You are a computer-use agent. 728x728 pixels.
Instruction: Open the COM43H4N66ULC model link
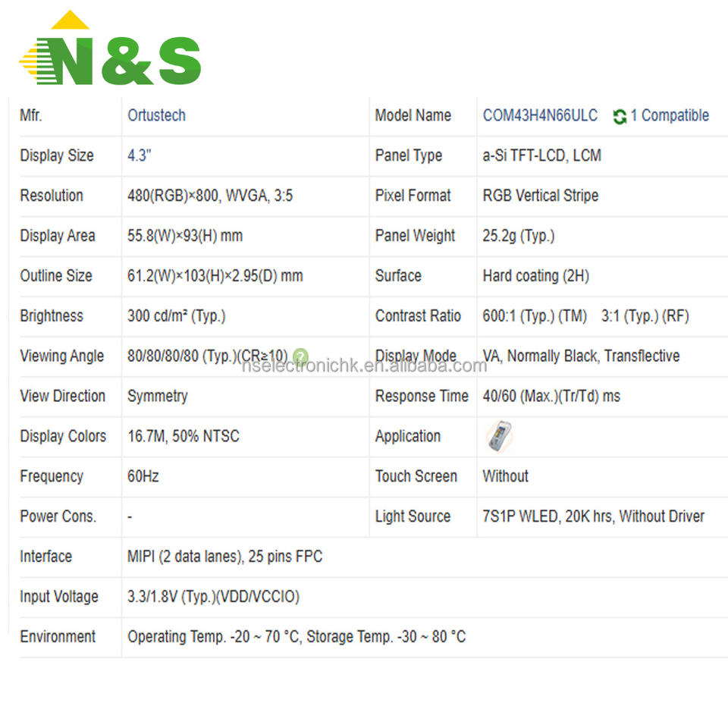(540, 115)
